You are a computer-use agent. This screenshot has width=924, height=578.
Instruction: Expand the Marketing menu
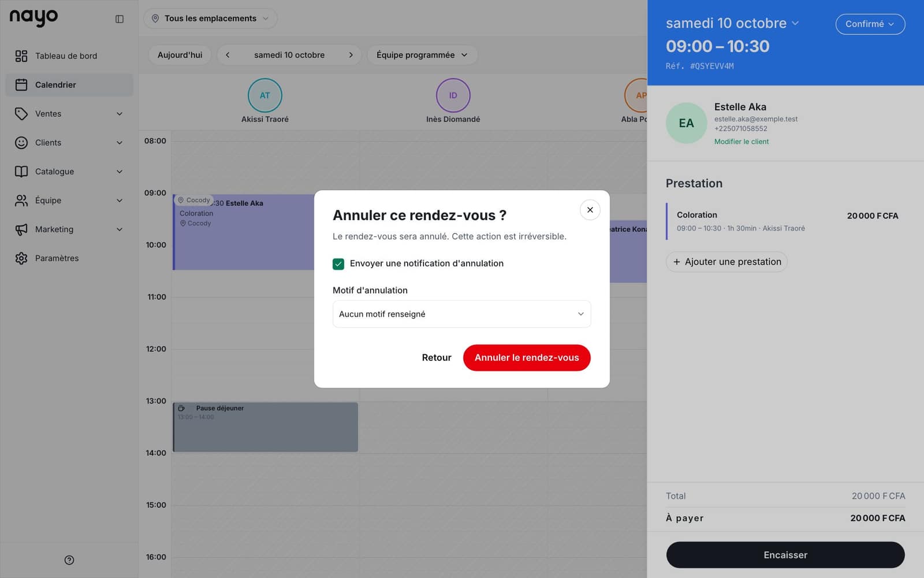tap(69, 229)
